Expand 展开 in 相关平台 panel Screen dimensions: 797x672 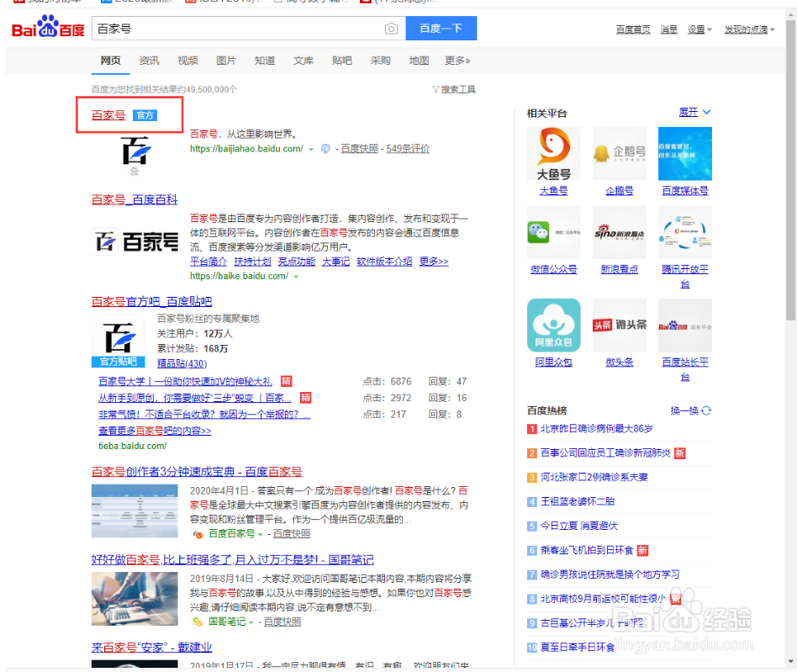tap(694, 112)
